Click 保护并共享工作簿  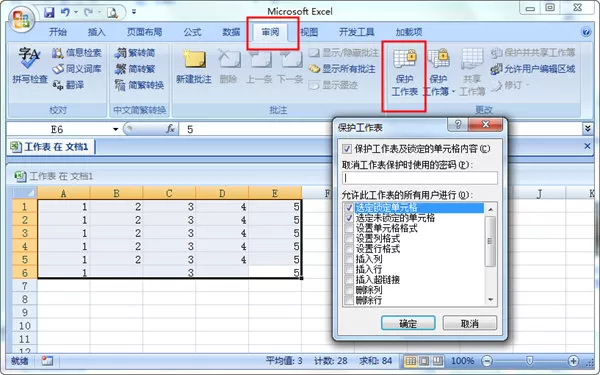pos(533,53)
